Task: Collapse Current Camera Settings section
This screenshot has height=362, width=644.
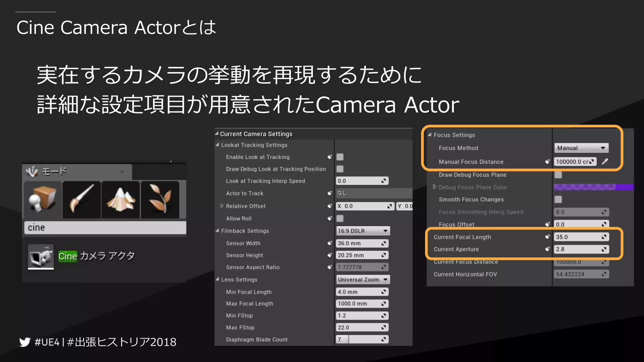Action: [217, 134]
